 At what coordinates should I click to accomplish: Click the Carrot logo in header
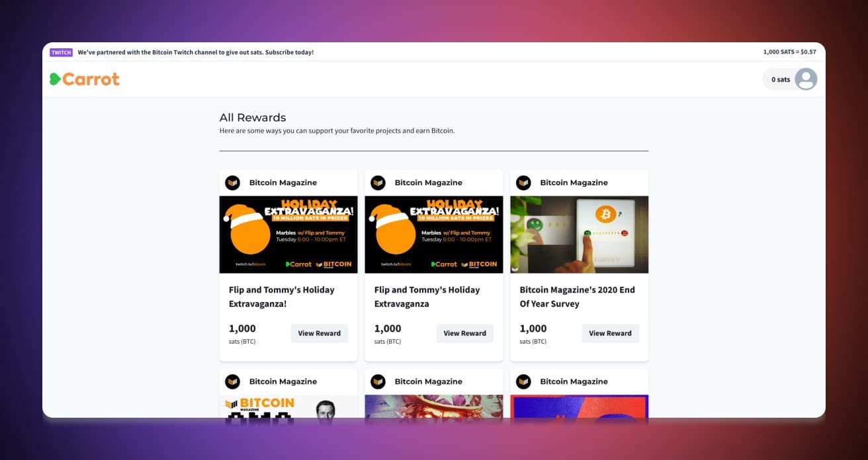point(85,79)
